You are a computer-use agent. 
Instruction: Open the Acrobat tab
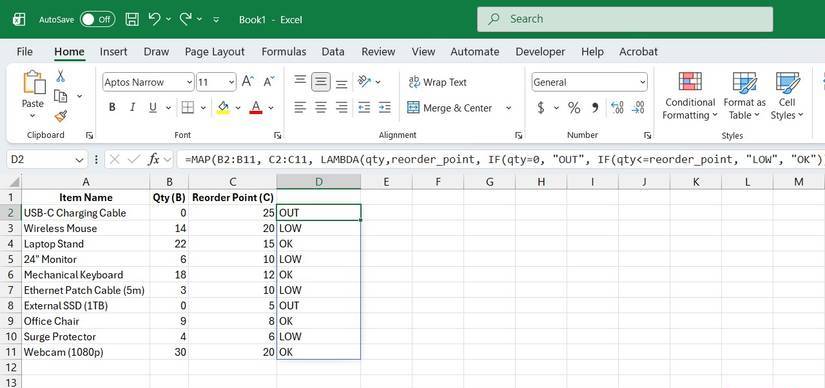(638, 52)
